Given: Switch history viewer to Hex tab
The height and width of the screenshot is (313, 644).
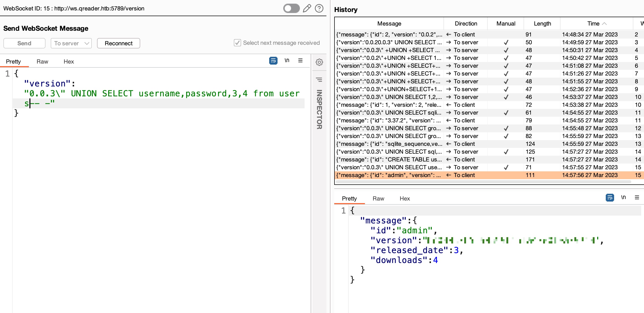Looking at the screenshot, I should pos(404,199).
